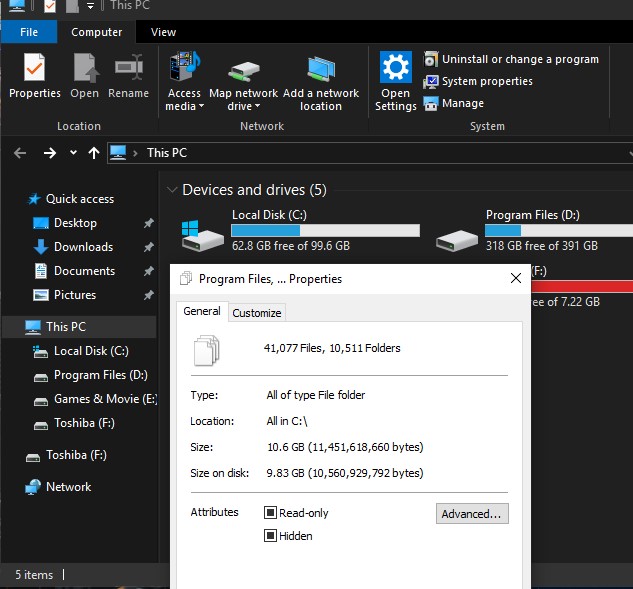633x589 pixels.
Task: Open Desktop in Quick access
Action: [x=75, y=223]
